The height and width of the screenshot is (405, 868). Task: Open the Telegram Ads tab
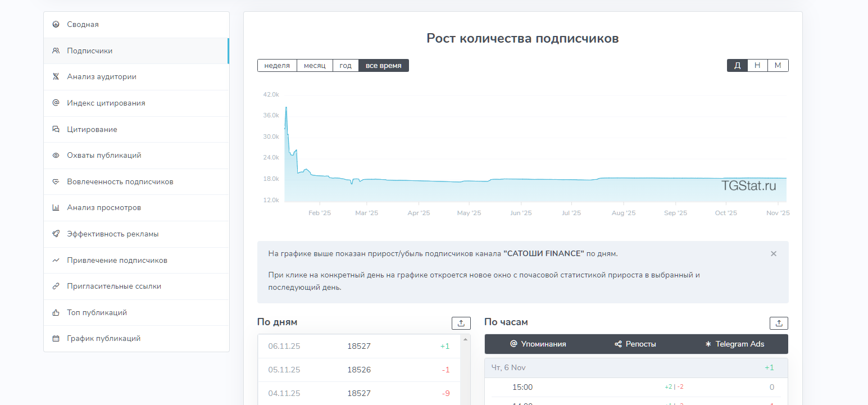[x=735, y=344]
